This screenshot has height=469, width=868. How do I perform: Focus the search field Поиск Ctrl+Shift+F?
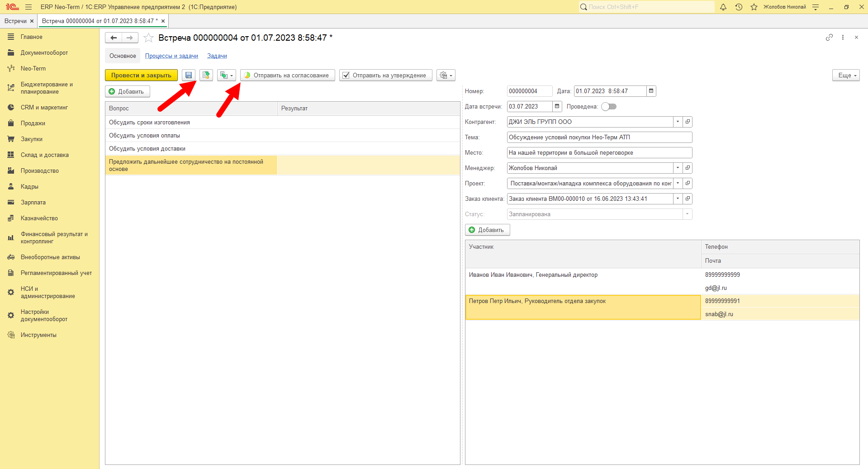point(647,7)
